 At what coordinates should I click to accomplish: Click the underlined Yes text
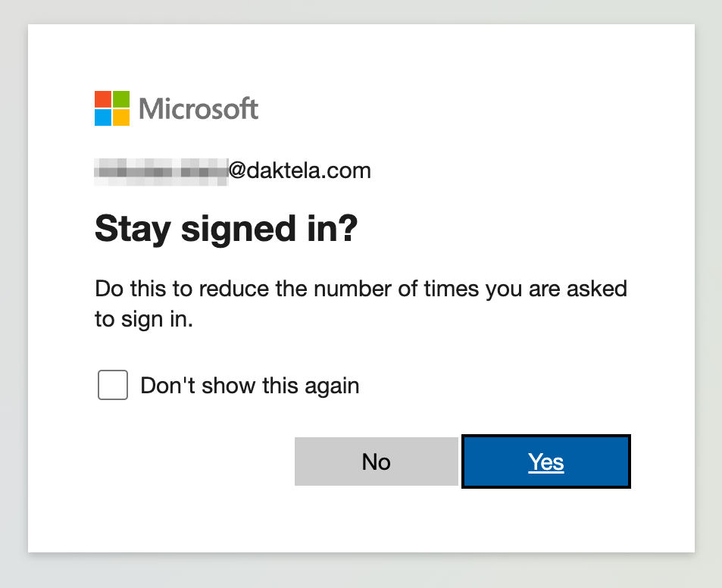click(x=546, y=461)
